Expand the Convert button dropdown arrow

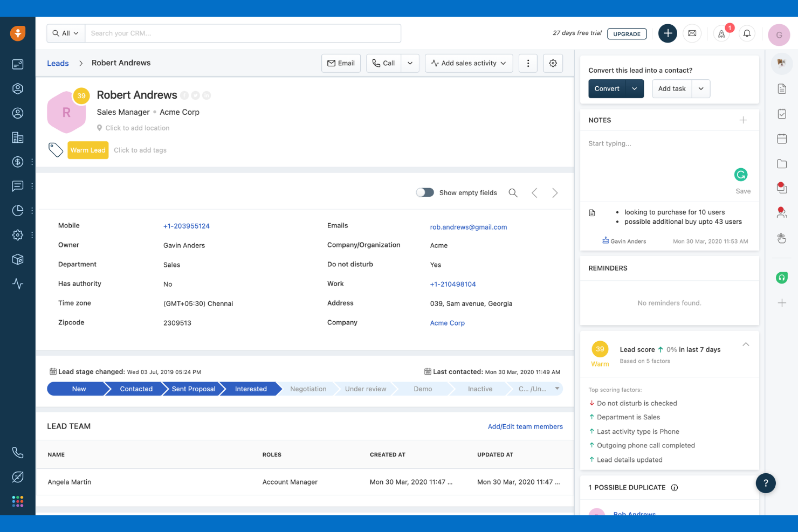click(x=635, y=88)
